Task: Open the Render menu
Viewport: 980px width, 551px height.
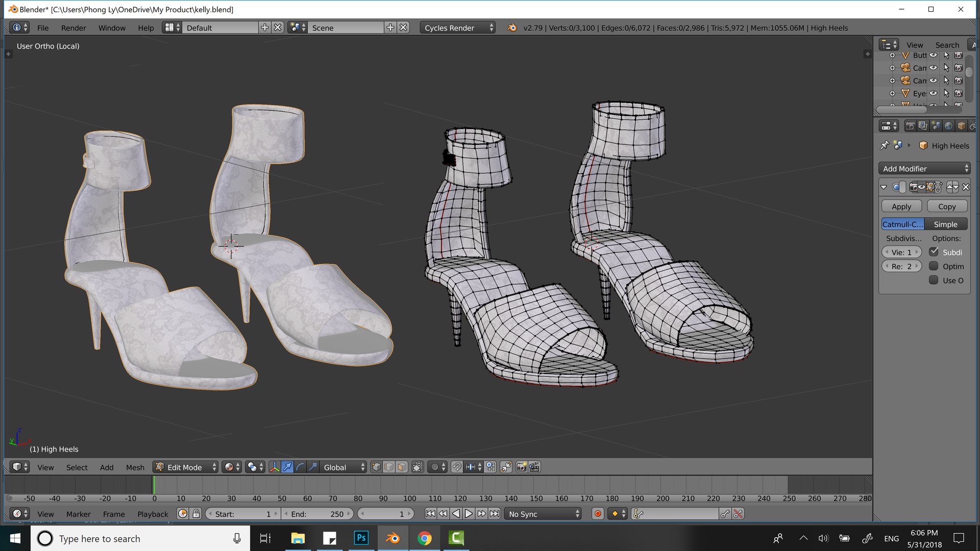Action: (73, 28)
